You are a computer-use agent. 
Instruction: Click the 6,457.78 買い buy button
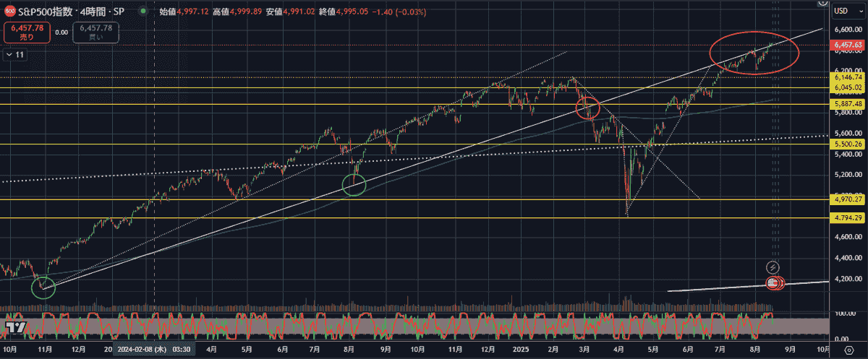click(96, 32)
